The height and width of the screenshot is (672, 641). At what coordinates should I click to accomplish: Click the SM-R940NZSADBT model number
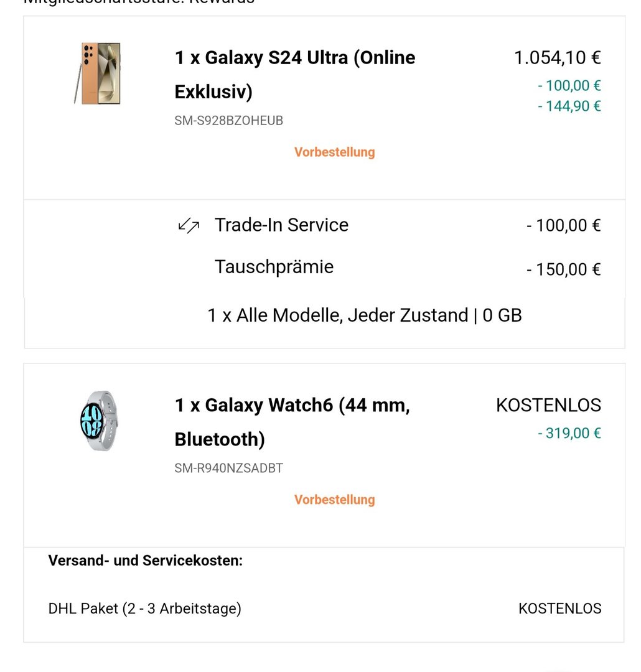228,468
